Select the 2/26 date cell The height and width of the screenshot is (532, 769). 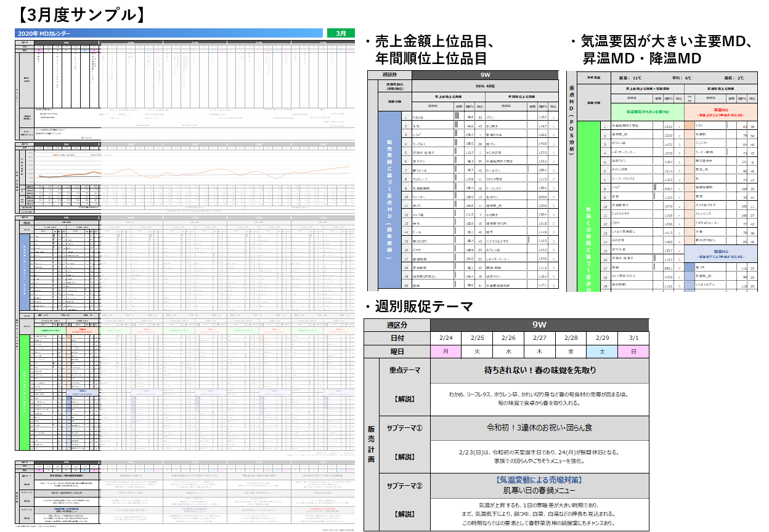tap(508, 338)
